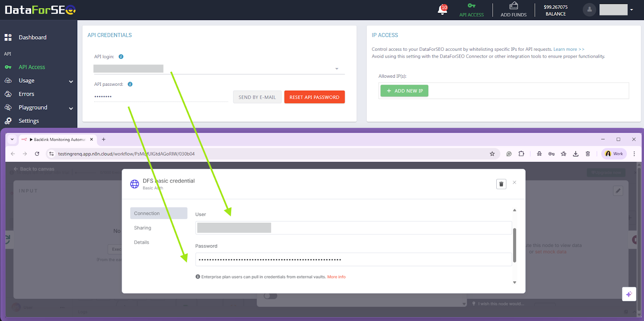Reload the n8n page

click(37, 154)
